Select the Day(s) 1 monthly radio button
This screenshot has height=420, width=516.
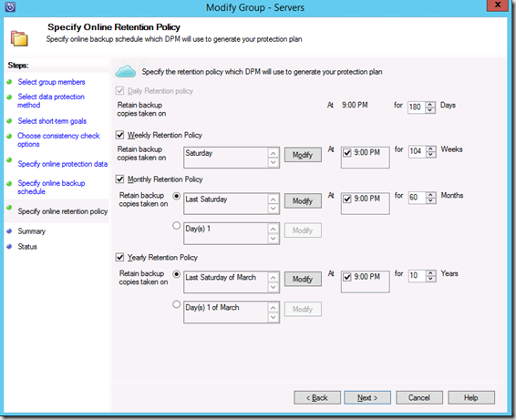point(176,226)
